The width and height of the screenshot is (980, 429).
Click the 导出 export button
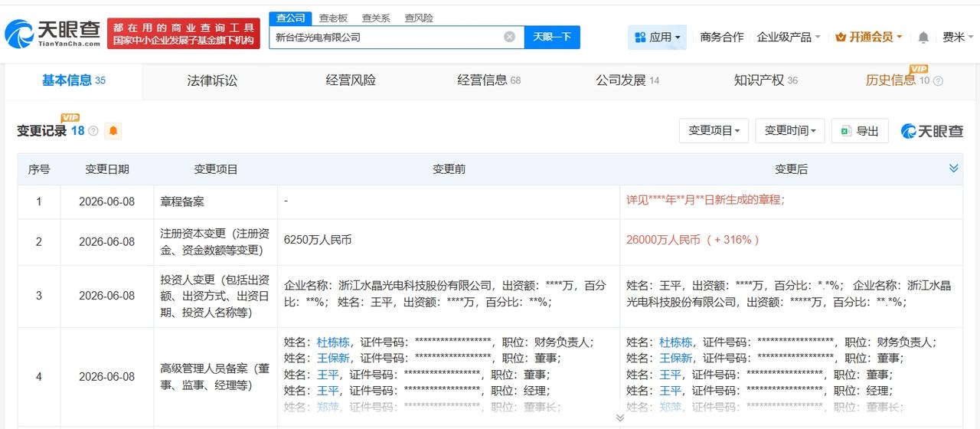point(860,131)
